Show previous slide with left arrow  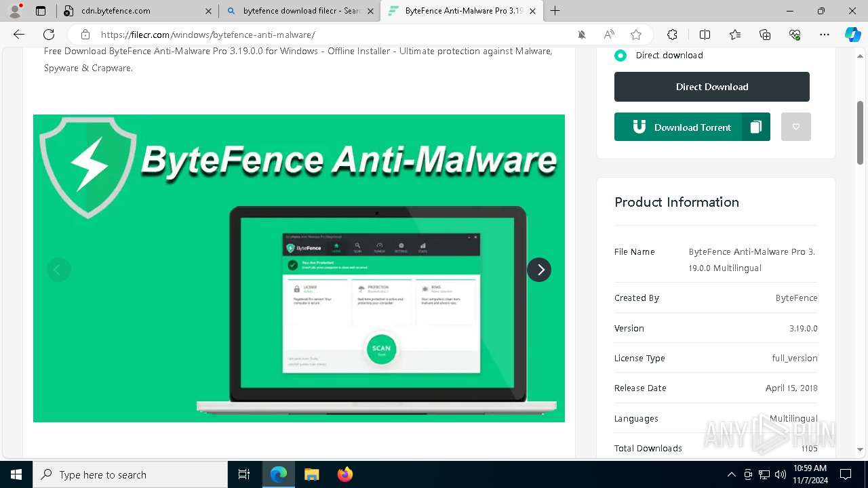pos(58,270)
